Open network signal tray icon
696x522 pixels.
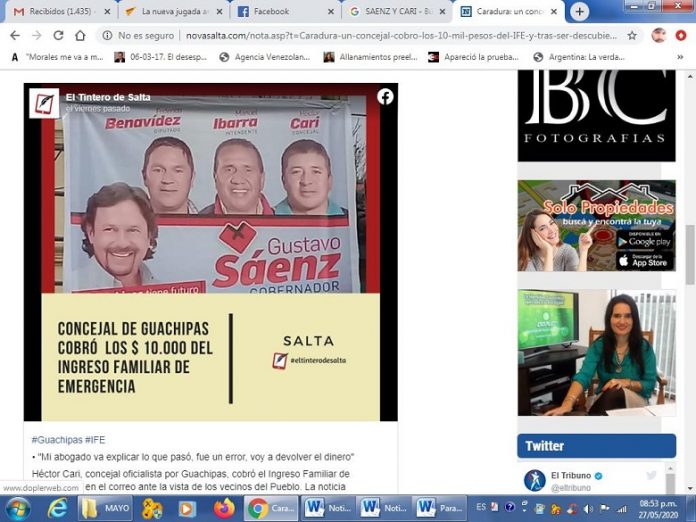coord(622,509)
